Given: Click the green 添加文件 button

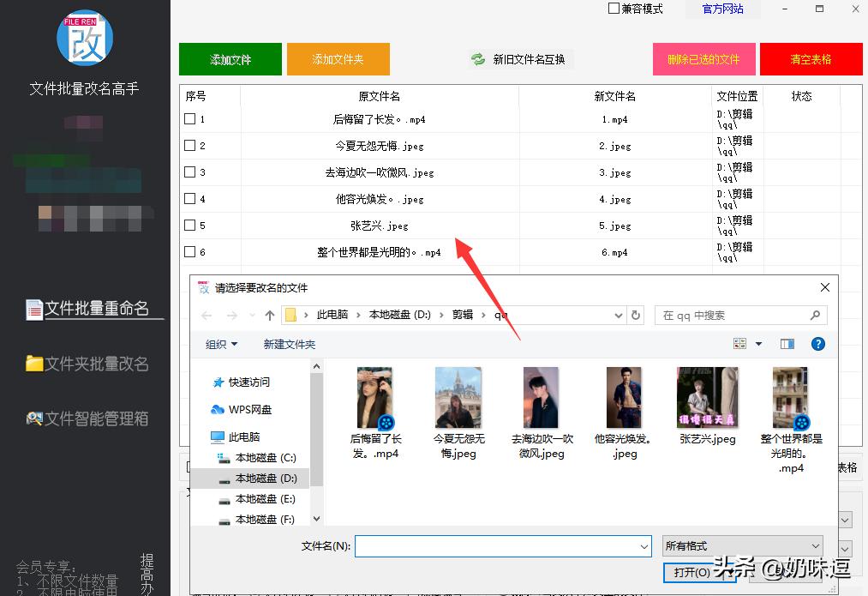Looking at the screenshot, I should pos(230,59).
